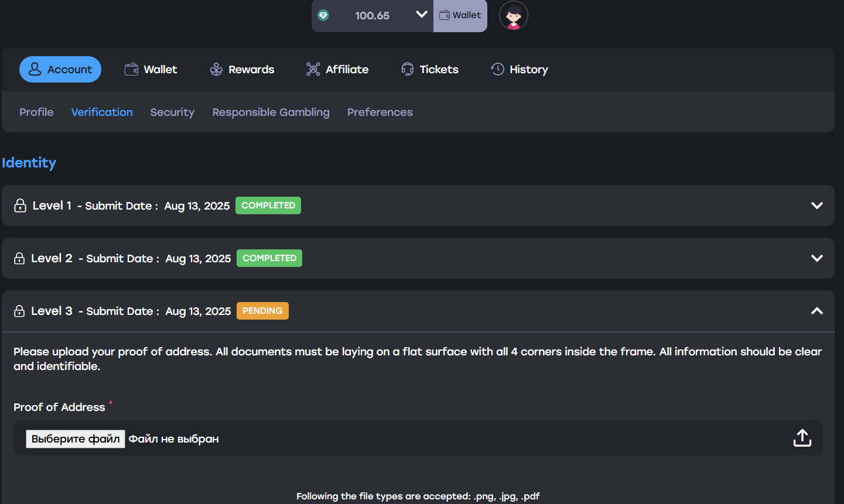Open the Responsible Gambling section
Image resolution: width=844 pixels, height=504 pixels.
[x=271, y=112]
